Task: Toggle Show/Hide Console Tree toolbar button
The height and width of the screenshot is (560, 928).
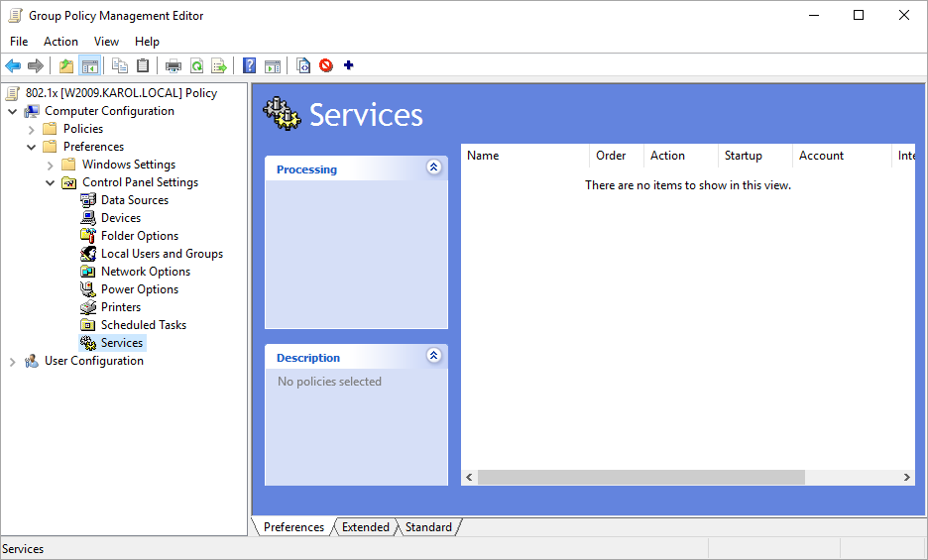Action: (90, 66)
